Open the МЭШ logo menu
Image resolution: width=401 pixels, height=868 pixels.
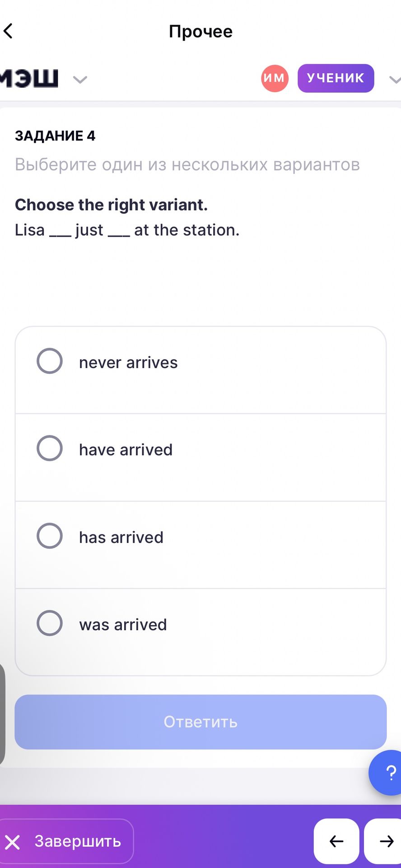29,78
